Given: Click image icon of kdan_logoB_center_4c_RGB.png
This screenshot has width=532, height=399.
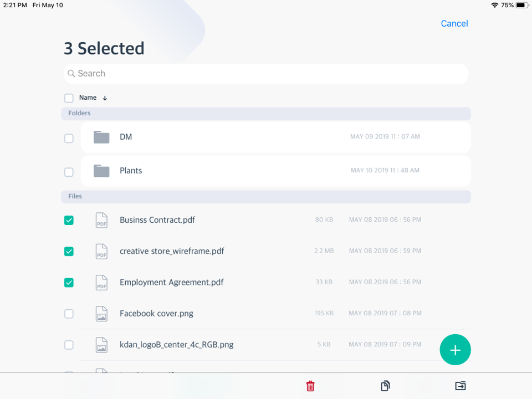Looking at the screenshot, I should tap(101, 345).
